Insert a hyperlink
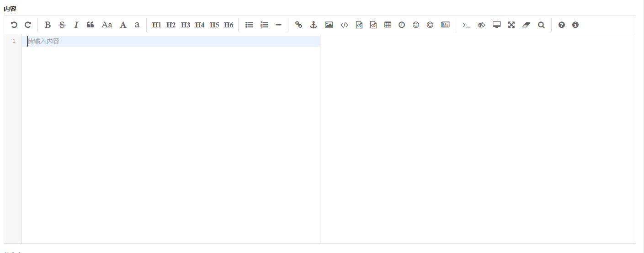This screenshot has width=644, height=253. click(x=298, y=25)
